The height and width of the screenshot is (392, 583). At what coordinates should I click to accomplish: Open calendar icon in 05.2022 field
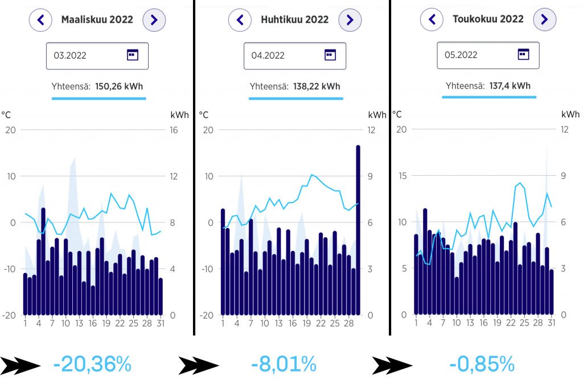[524, 54]
